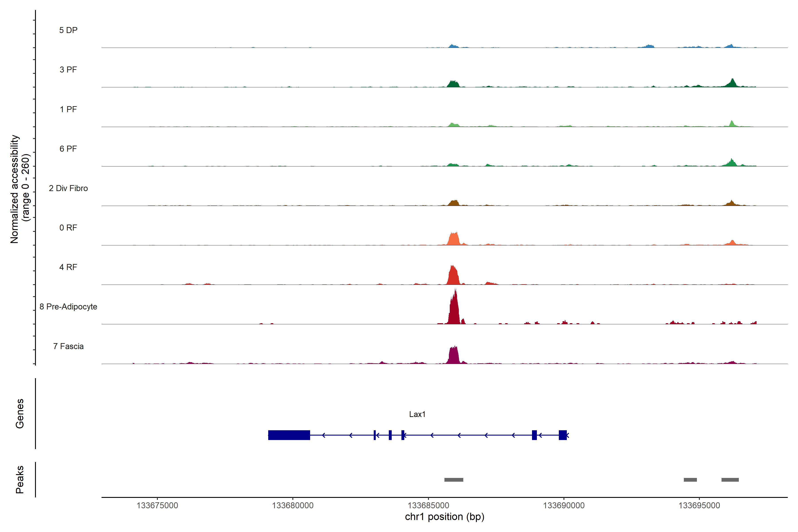Click the 133695000 axis tick label

tap(699, 506)
